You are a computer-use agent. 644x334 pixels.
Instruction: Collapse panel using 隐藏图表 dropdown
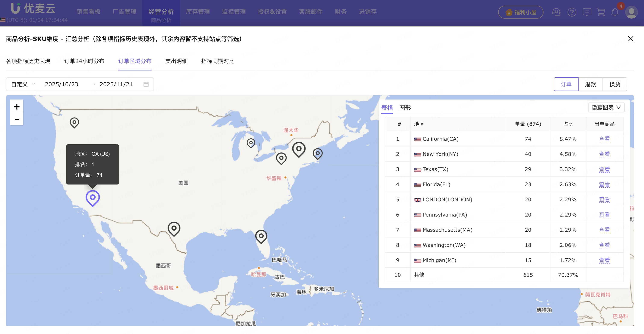(x=606, y=107)
